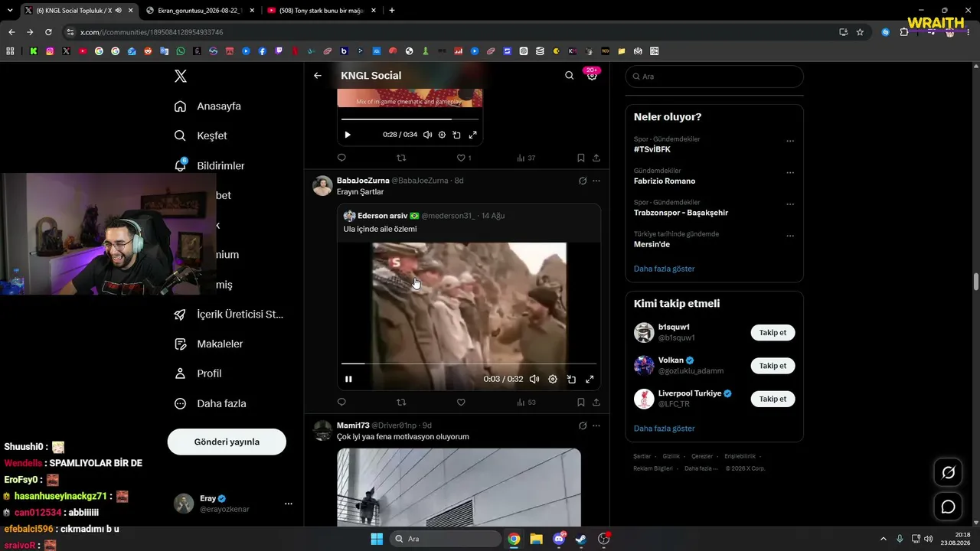Share the post with 37 views

(596, 158)
